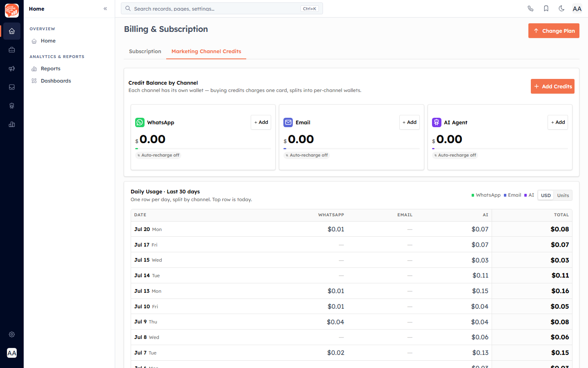
Task: Select the Jul 17 Fri row date
Action: 146,245
